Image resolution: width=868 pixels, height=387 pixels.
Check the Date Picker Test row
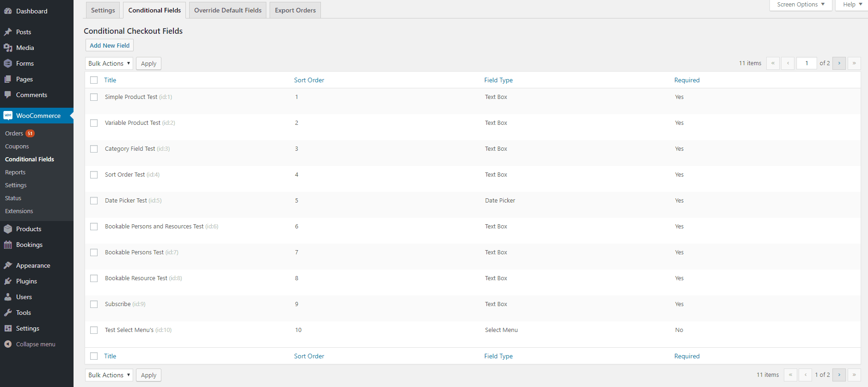(94, 201)
